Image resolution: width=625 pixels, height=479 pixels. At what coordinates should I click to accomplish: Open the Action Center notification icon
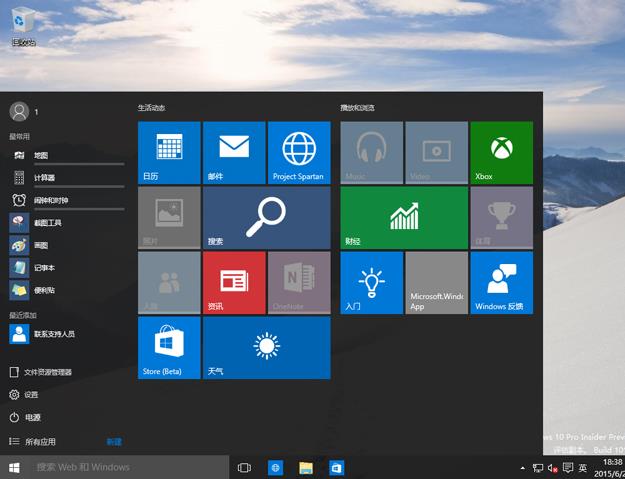pyautogui.click(x=568, y=468)
